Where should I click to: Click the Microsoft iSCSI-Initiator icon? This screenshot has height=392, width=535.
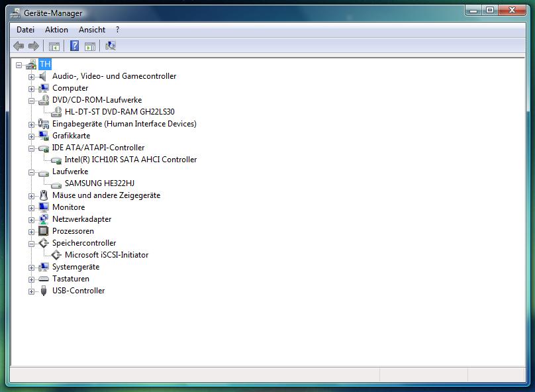[x=56, y=255]
